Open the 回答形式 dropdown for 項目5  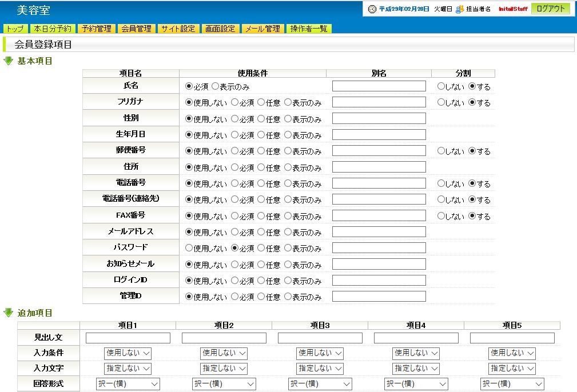click(x=512, y=384)
